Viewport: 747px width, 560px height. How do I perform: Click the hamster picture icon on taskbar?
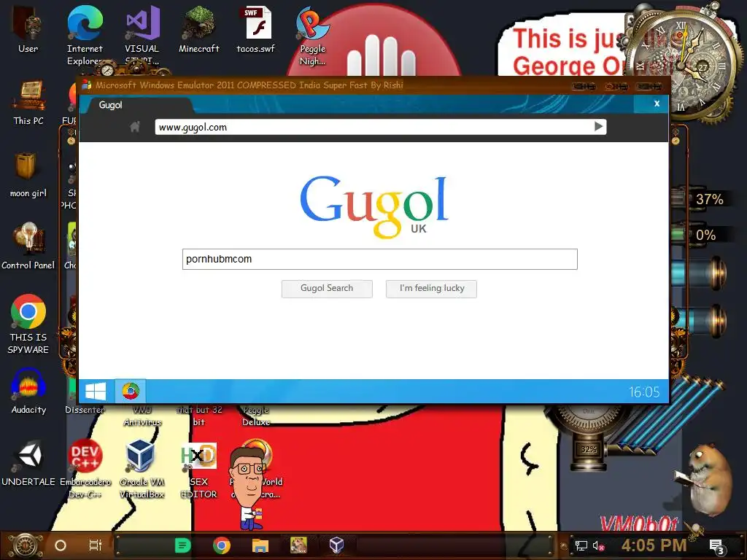(298, 545)
